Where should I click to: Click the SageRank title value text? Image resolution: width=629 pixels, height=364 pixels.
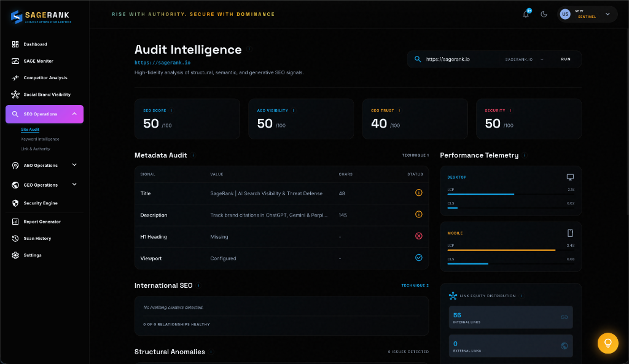tap(267, 193)
